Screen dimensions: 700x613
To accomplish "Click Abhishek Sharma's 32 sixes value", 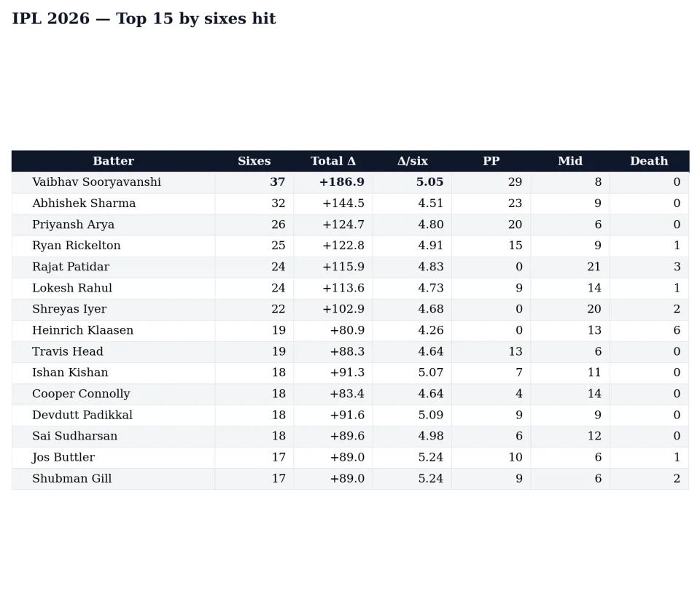I will coord(278,203).
